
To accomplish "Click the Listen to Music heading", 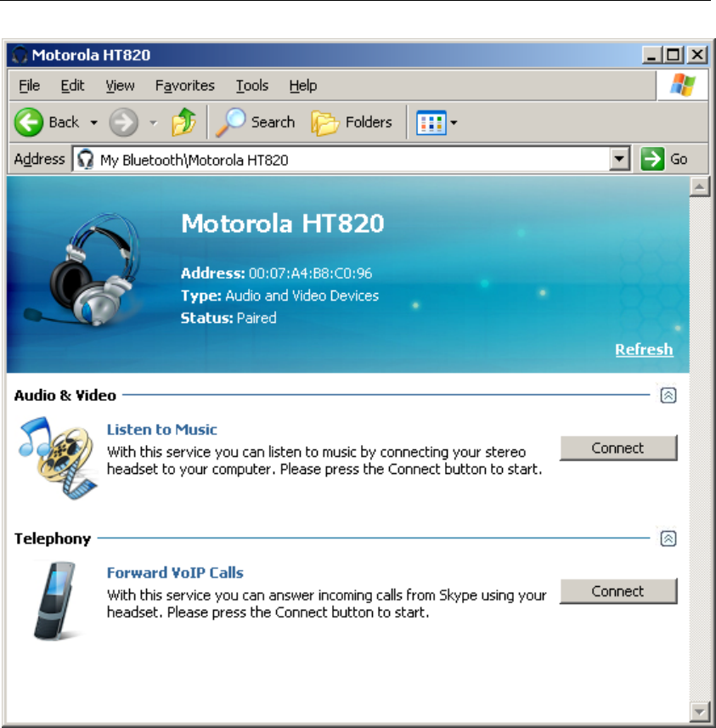I will [161, 430].
